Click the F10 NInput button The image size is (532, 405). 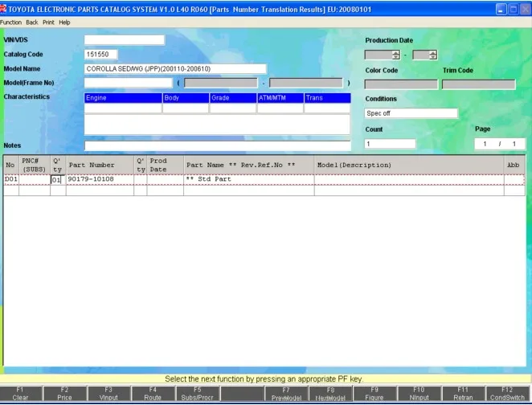419,394
